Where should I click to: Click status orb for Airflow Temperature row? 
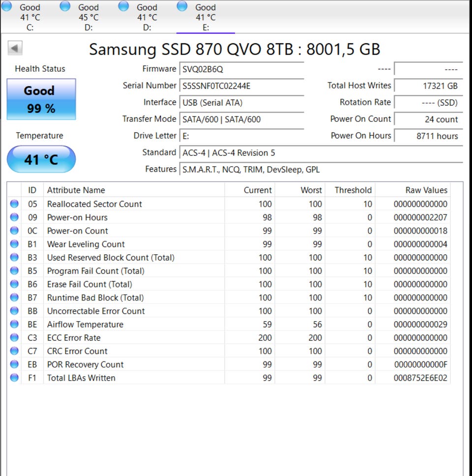point(14,324)
